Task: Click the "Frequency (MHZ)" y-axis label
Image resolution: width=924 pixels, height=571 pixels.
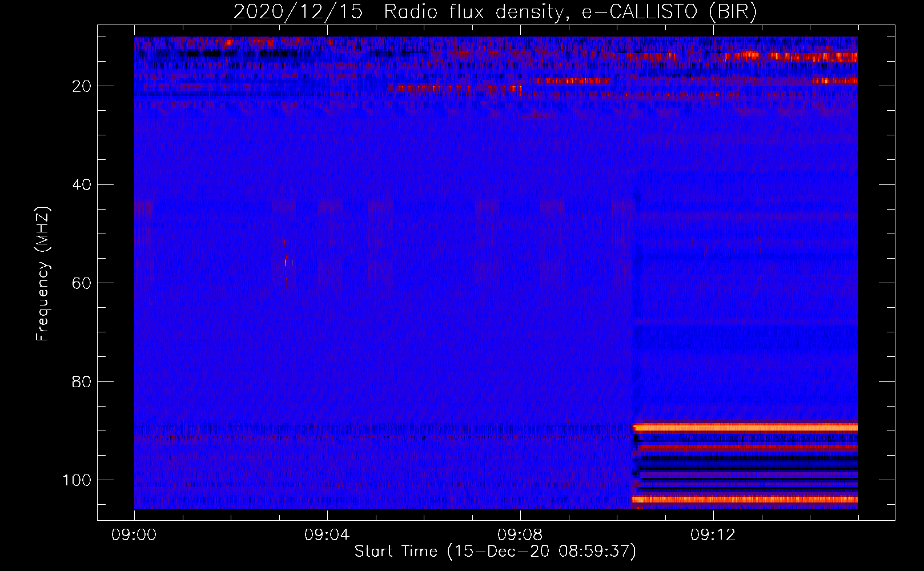Action: click(43, 274)
